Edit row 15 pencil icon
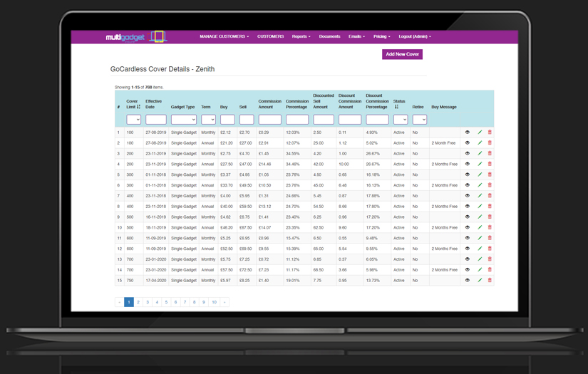The width and height of the screenshot is (588, 374). point(480,280)
